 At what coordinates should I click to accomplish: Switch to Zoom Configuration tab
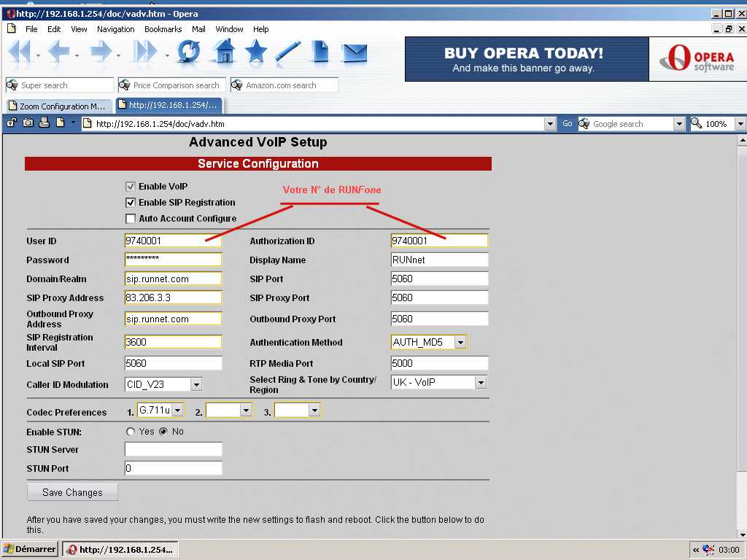60,106
